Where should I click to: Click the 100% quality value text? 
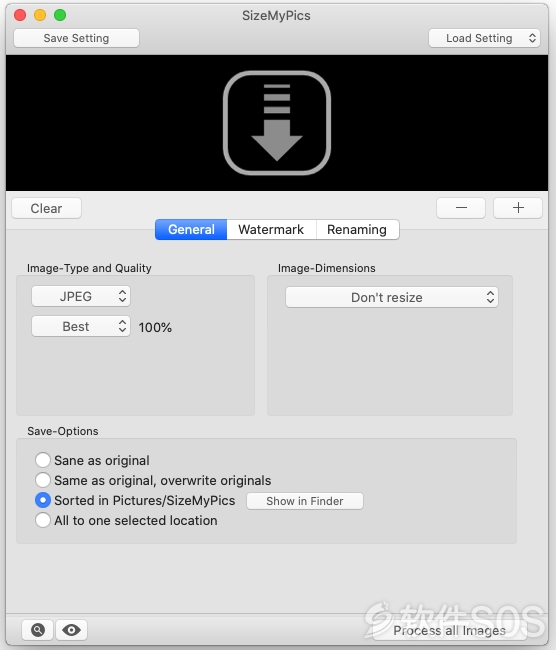click(155, 327)
